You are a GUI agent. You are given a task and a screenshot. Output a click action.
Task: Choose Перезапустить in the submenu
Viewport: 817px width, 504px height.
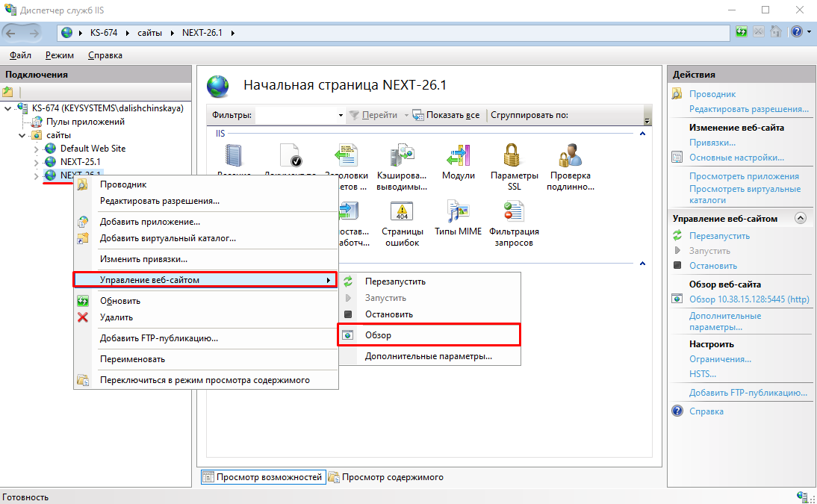coord(395,281)
